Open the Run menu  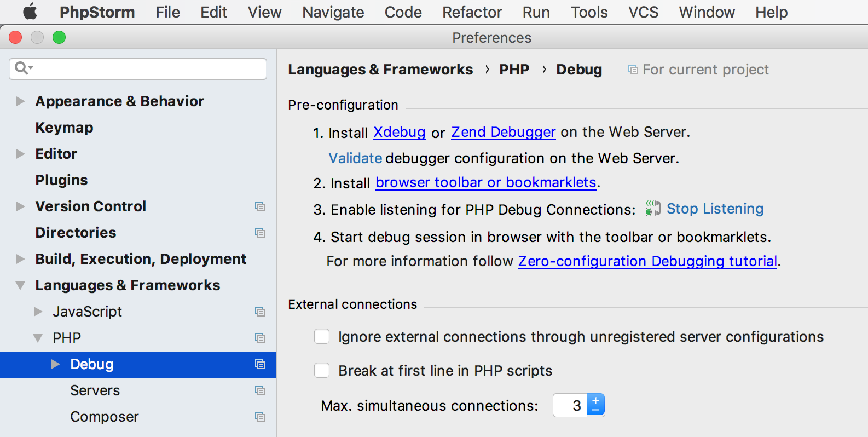tap(536, 12)
